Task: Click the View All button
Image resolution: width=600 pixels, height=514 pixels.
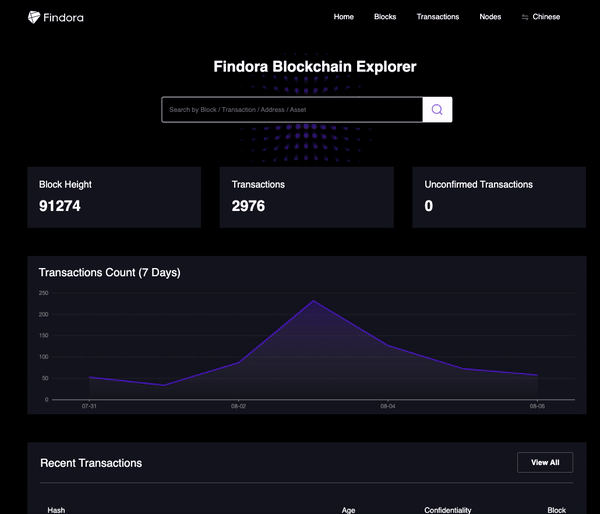Action: (545, 462)
